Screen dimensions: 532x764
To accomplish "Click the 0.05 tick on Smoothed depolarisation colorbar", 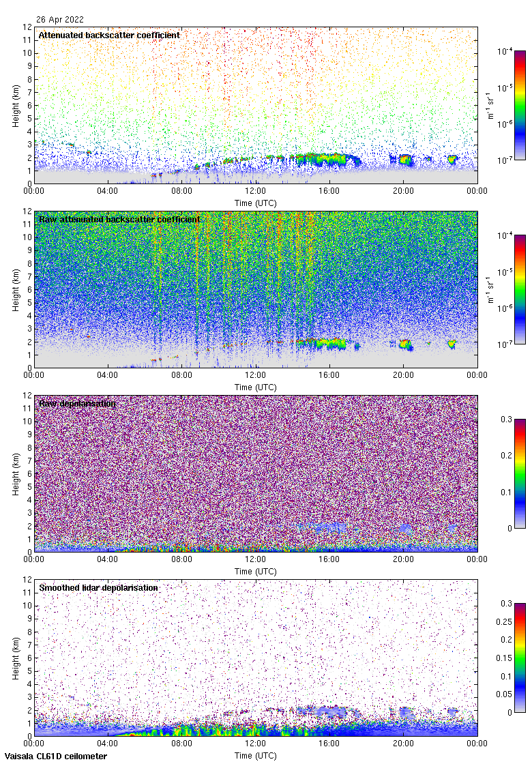I will click(x=504, y=694).
